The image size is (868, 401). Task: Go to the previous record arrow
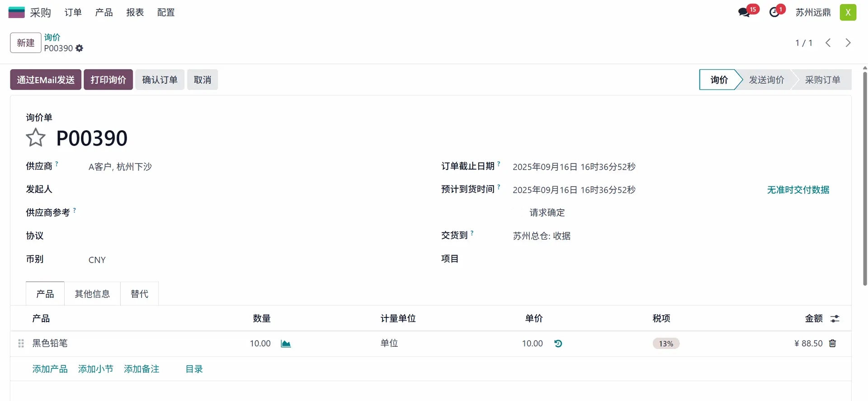click(828, 43)
